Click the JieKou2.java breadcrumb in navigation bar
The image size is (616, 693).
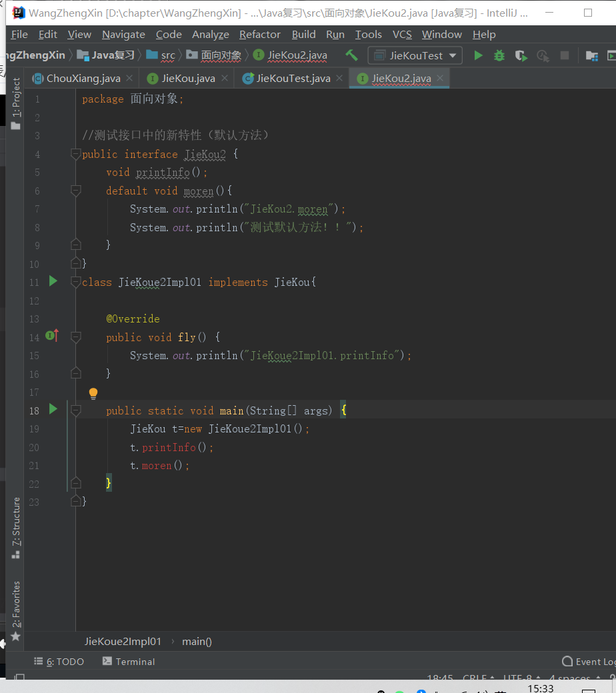291,55
